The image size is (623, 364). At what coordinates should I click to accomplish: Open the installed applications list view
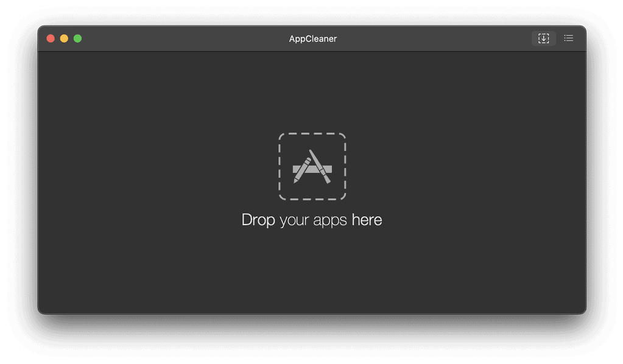(568, 38)
